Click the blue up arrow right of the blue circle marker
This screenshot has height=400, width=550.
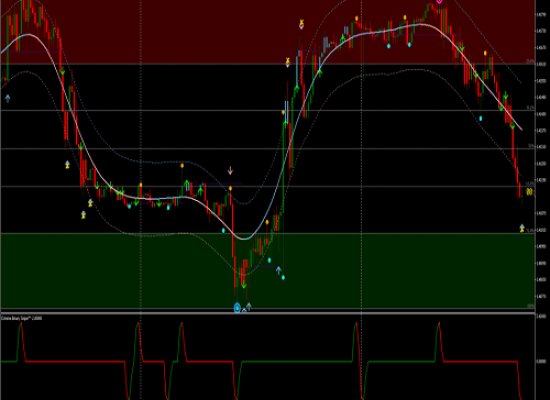[249, 307]
